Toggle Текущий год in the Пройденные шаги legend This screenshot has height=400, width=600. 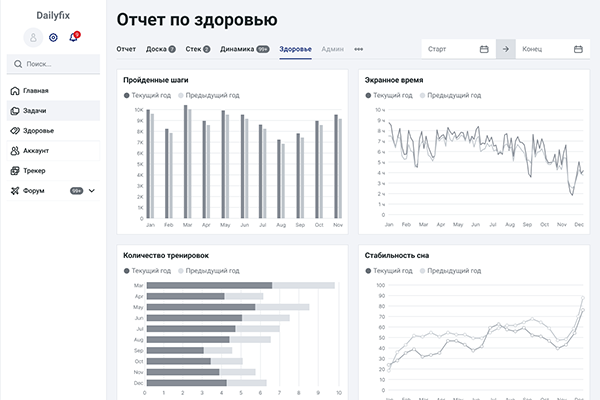click(150, 95)
